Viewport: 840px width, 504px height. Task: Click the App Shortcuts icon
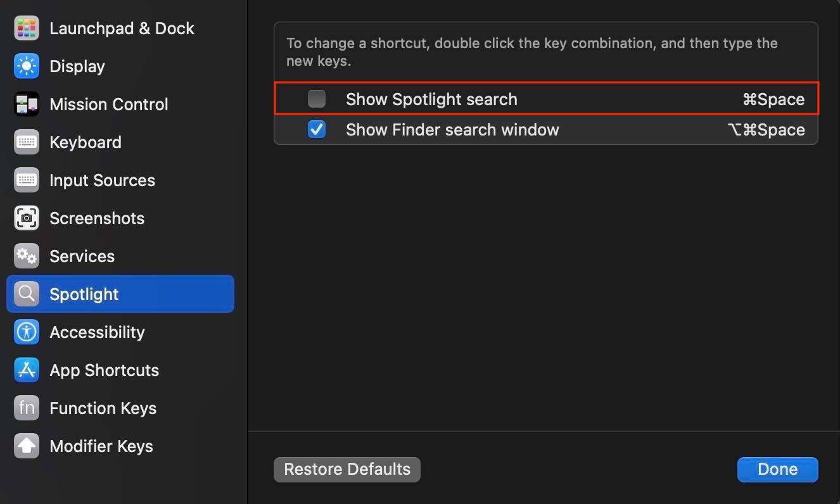tap(27, 370)
